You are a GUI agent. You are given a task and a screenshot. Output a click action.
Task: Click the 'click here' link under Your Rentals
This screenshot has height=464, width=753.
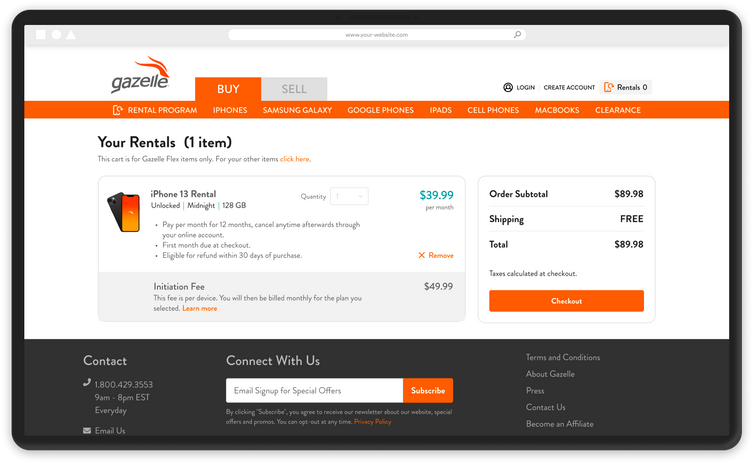pos(294,159)
